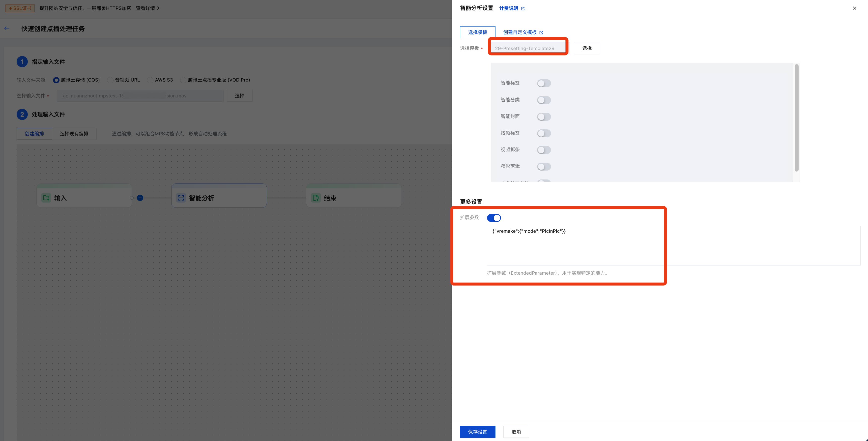Screen dimensions: 868x441
Task: Open external link icon beside 计费说明
Action: (x=523, y=8)
